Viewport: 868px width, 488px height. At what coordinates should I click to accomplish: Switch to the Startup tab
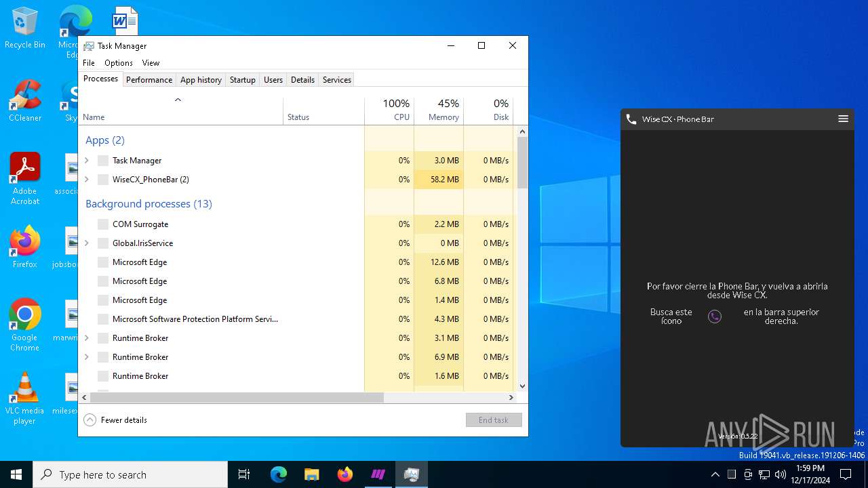coord(242,79)
